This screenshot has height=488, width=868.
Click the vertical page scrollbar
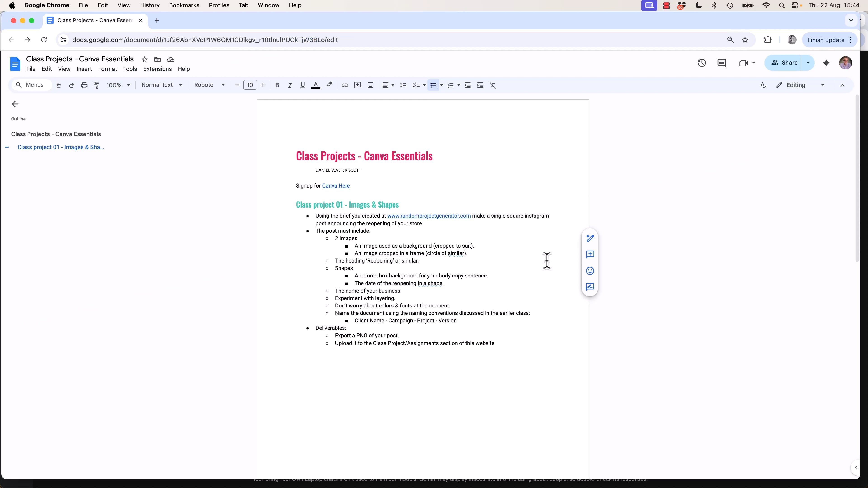[857, 178]
